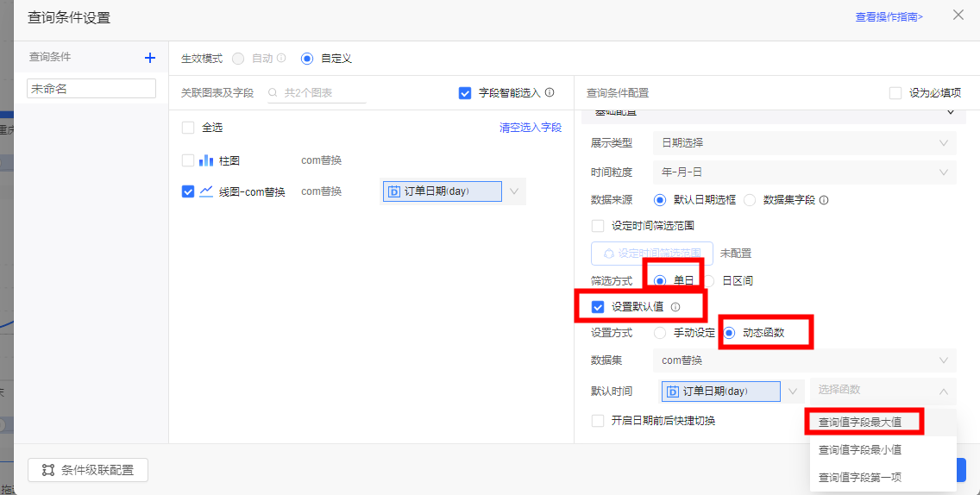Select the 日区间 radio button
The image size is (980, 495).
[x=709, y=281]
